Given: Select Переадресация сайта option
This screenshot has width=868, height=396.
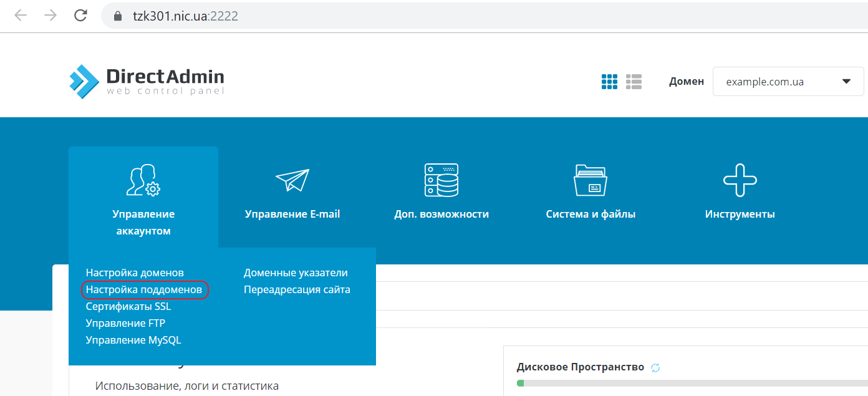Looking at the screenshot, I should click(x=297, y=289).
